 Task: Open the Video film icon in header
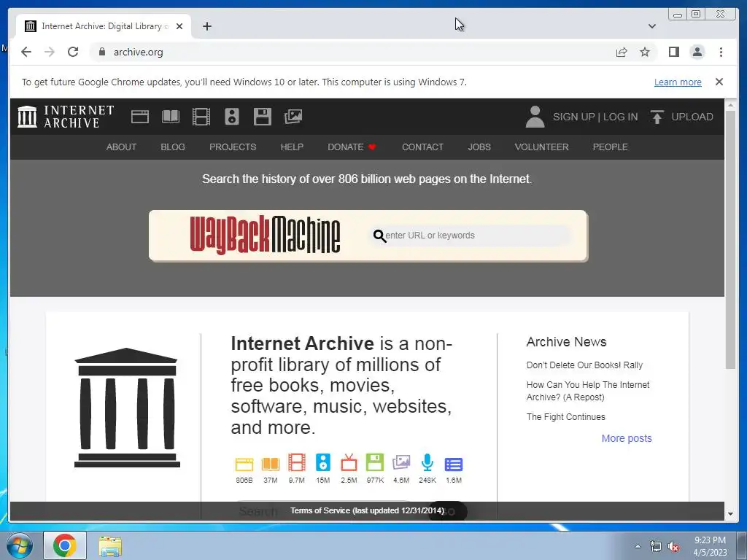[201, 117]
